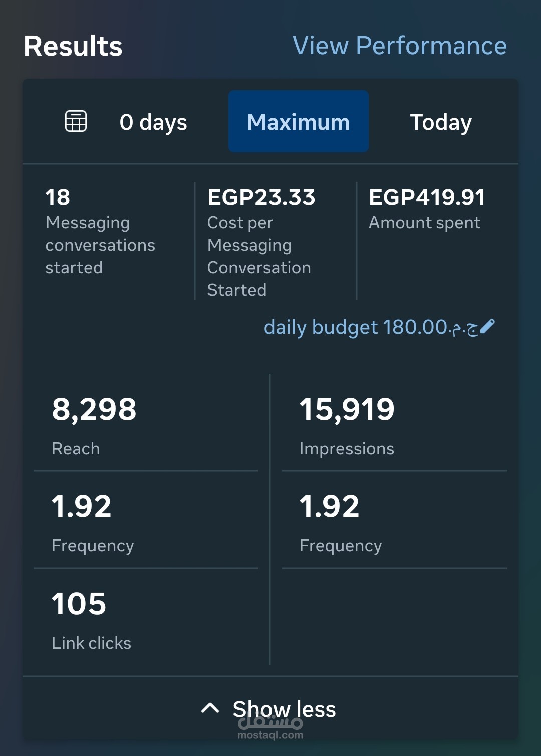Viewport: 541px width, 756px height.
Task: Select the 0 days range tab
Action: [153, 122]
